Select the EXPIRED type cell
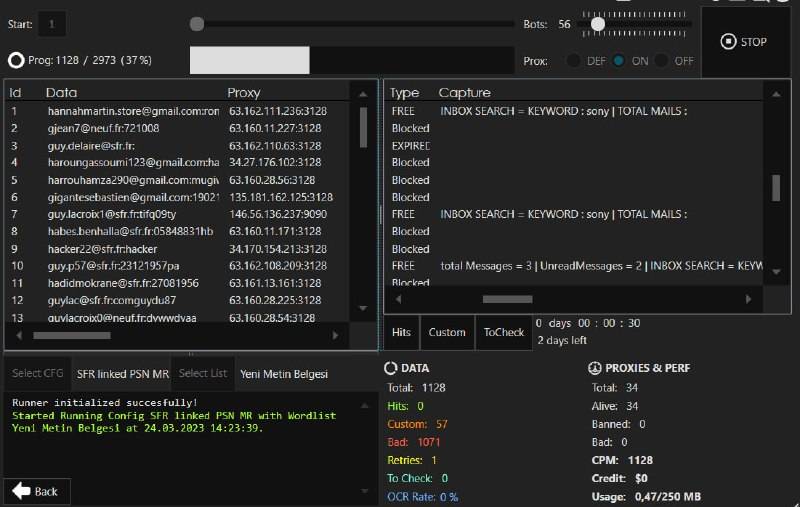Image resolution: width=800 pixels, height=507 pixels. click(411, 146)
